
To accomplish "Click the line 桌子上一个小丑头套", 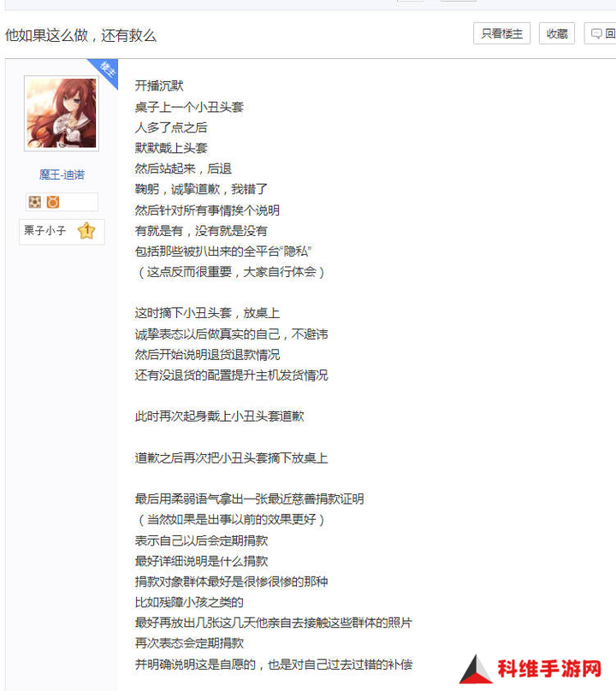I will tap(189, 107).
